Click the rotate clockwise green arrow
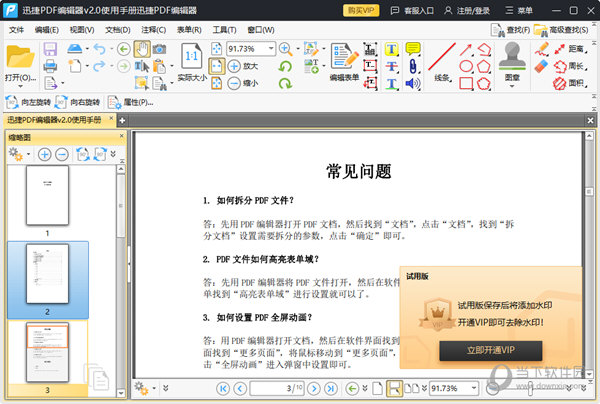Screen dimensions: 600x404 [285, 83]
